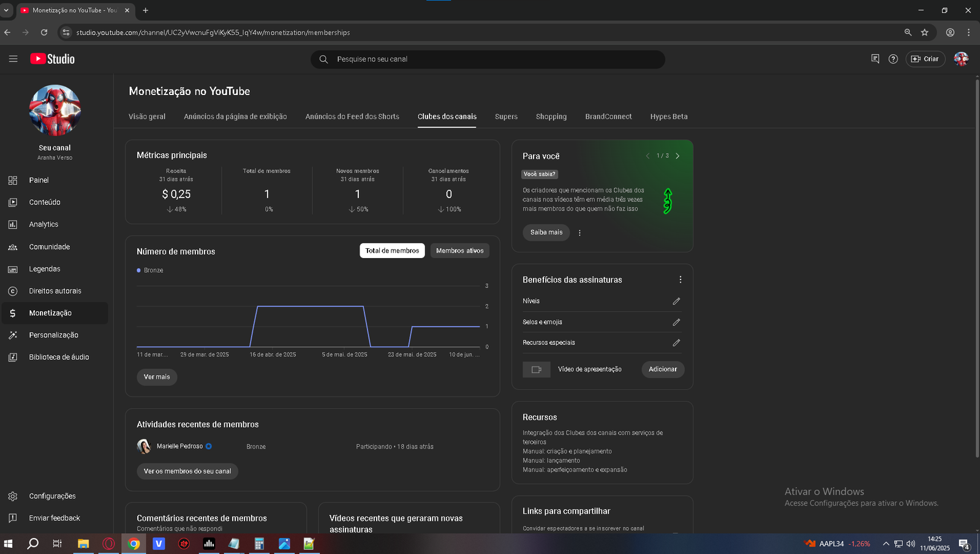This screenshot has height=554, width=980.
Task: Open the Conteúdo section icon
Action: pyautogui.click(x=13, y=202)
